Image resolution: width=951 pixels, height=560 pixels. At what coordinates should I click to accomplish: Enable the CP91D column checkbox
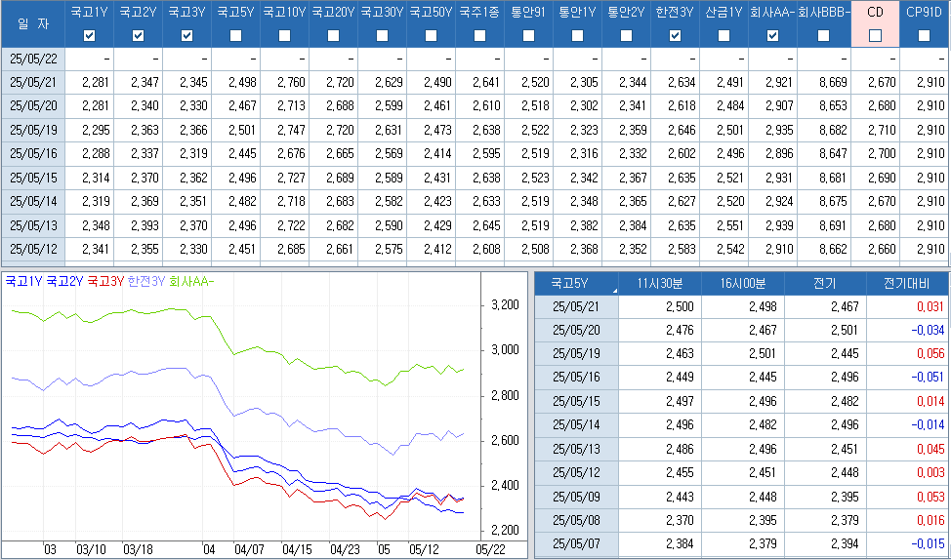(x=924, y=36)
